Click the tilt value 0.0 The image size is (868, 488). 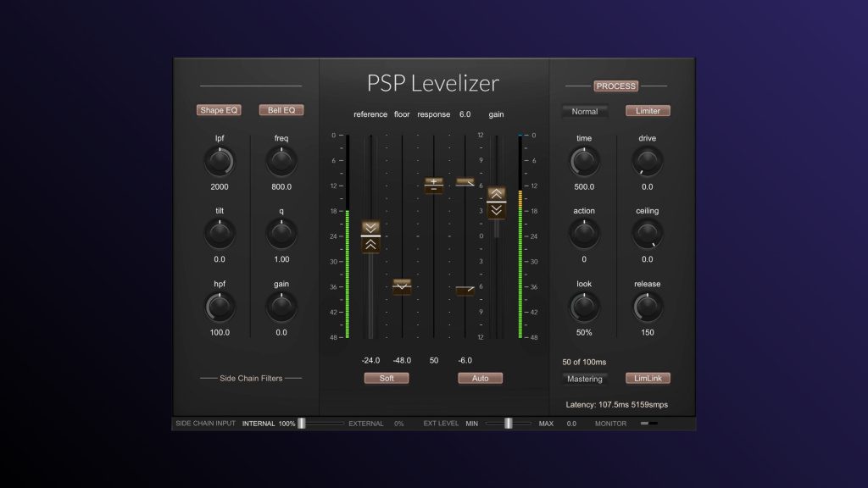220,259
